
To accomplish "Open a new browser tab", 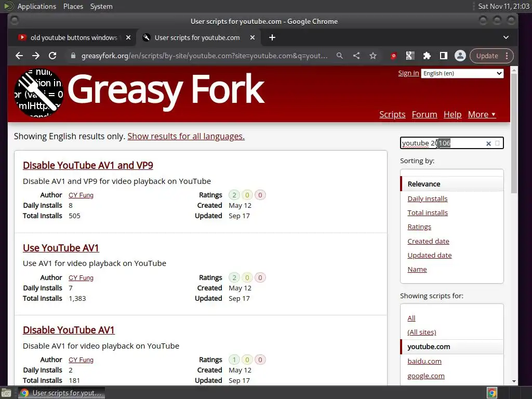I will click(272, 37).
